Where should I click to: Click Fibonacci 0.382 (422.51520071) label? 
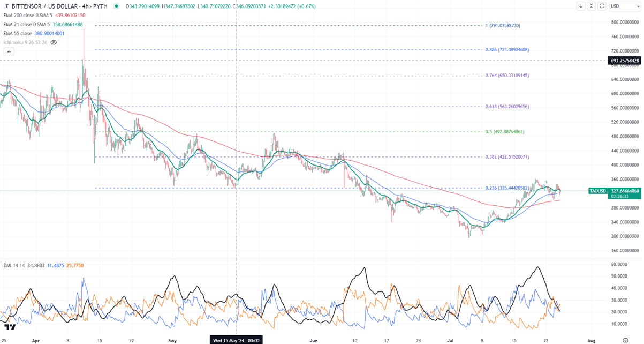pos(507,156)
